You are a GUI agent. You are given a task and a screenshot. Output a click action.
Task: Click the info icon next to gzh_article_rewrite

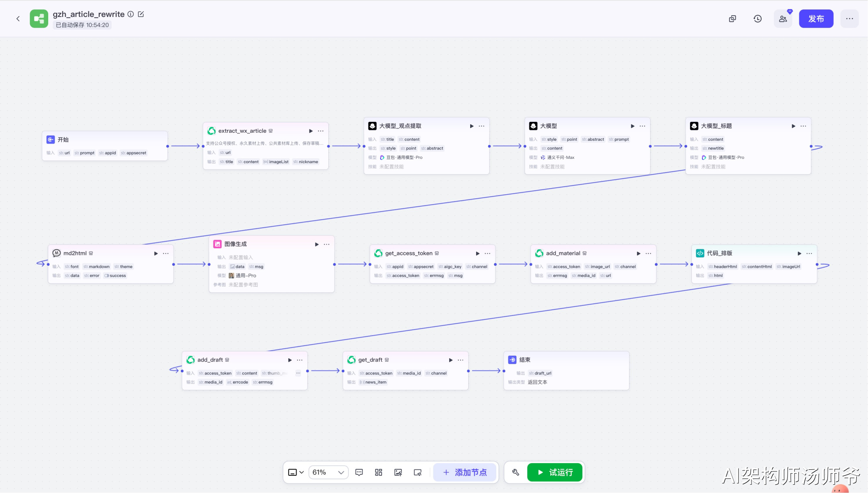pos(131,14)
